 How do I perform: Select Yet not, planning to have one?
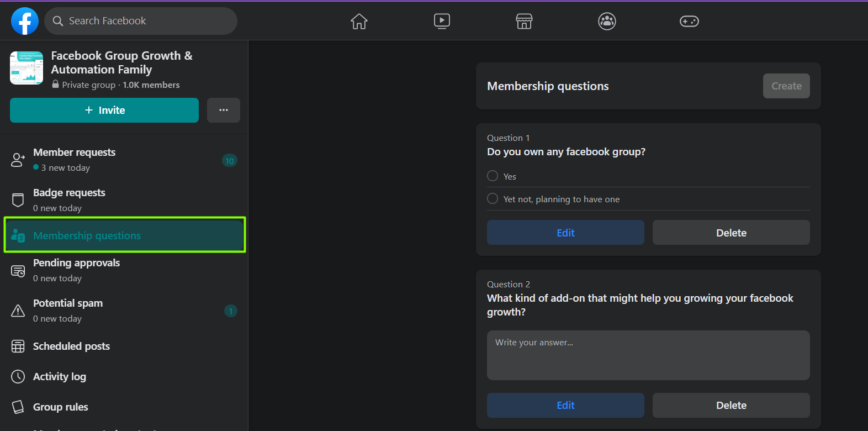[493, 198]
